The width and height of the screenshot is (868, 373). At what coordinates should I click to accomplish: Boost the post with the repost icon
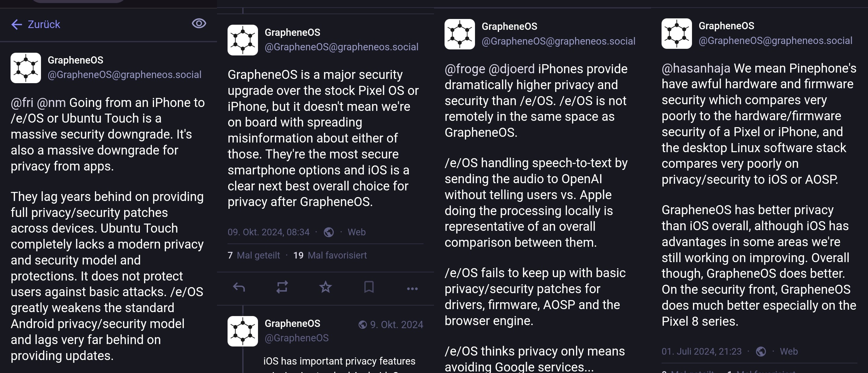[x=282, y=287]
